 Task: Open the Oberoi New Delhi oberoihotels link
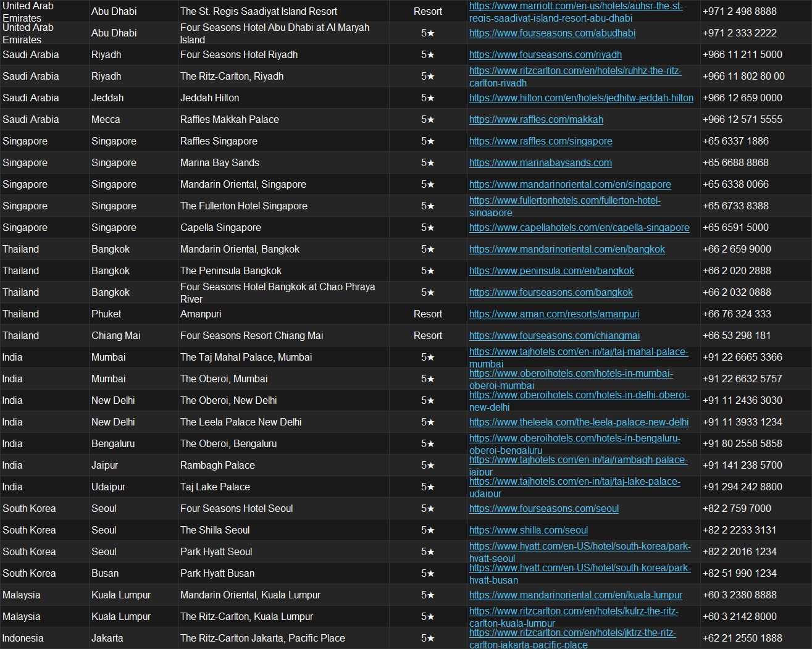coord(579,401)
